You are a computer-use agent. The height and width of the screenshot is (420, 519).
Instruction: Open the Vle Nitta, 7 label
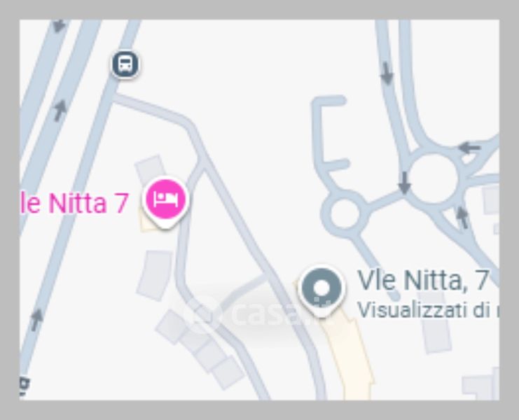[x=423, y=281]
